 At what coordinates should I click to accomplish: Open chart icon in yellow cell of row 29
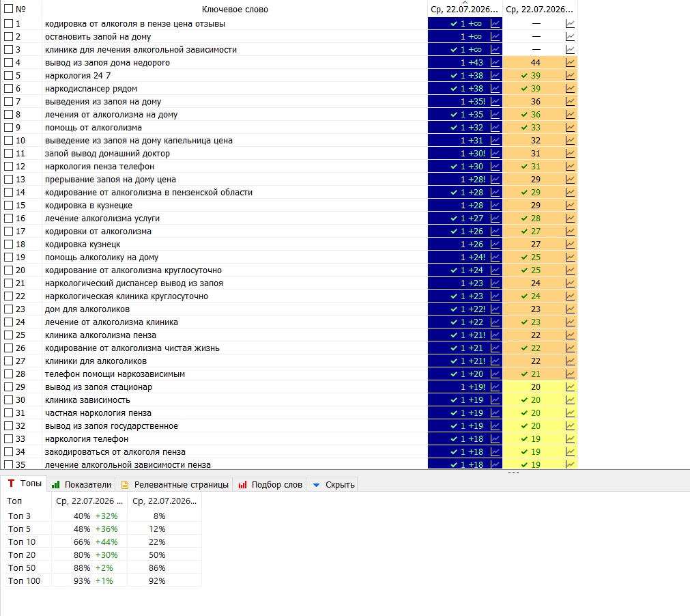click(x=570, y=387)
